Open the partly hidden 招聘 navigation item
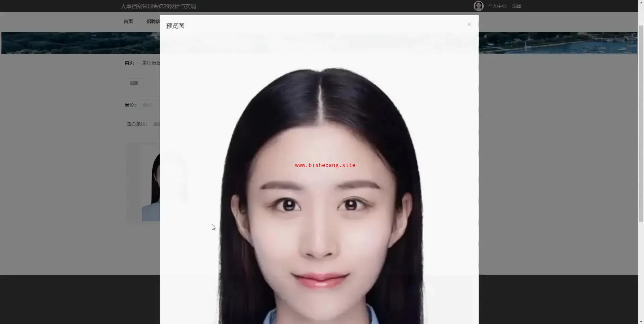 pyautogui.click(x=153, y=21)
